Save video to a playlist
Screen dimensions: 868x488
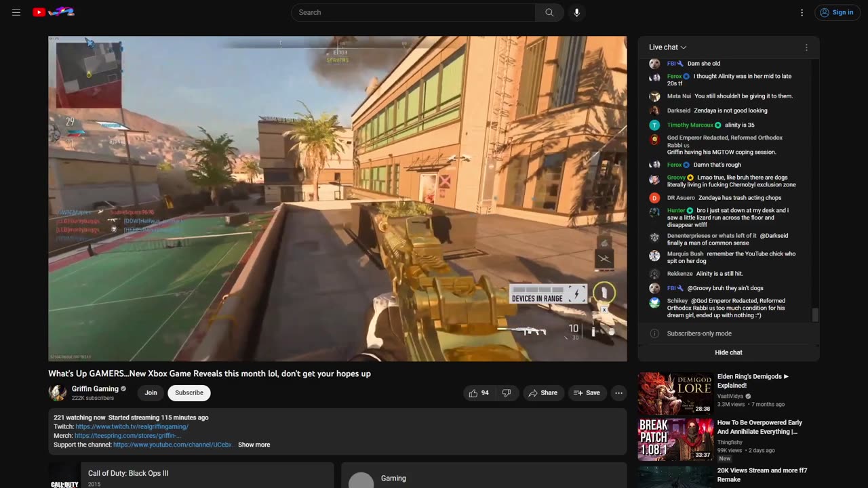pos(587,393)
